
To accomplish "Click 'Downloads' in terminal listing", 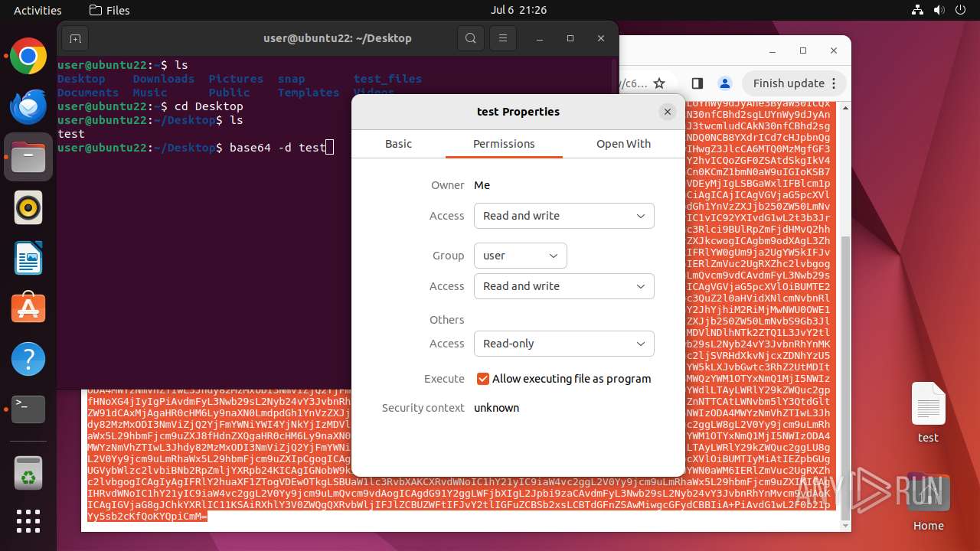I will click(164, 79).
